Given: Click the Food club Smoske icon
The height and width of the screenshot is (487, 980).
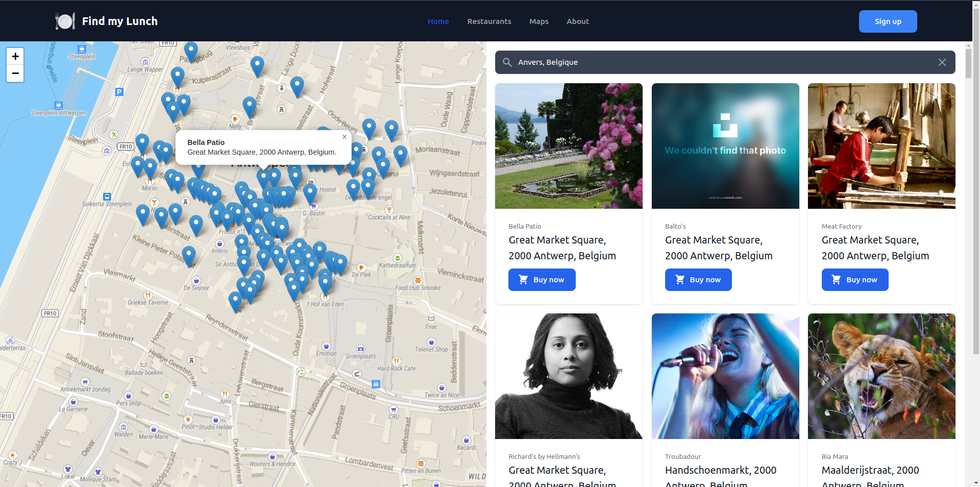Looking at the screenshot, I should coord(418,280).
